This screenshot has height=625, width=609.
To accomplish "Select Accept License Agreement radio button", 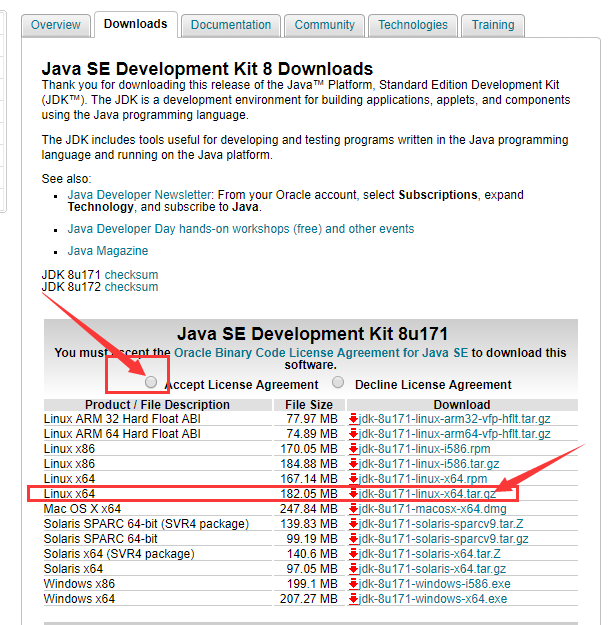I will [151, 382].
